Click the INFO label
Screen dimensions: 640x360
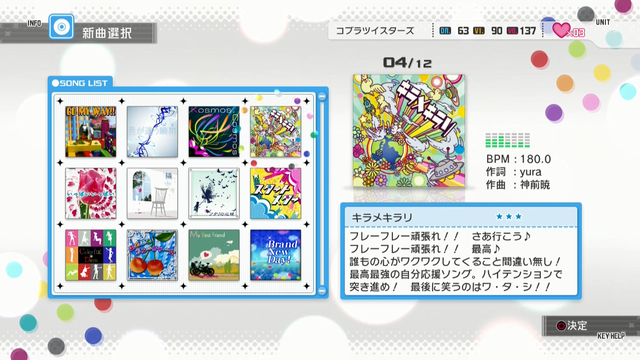coord(34,23)
